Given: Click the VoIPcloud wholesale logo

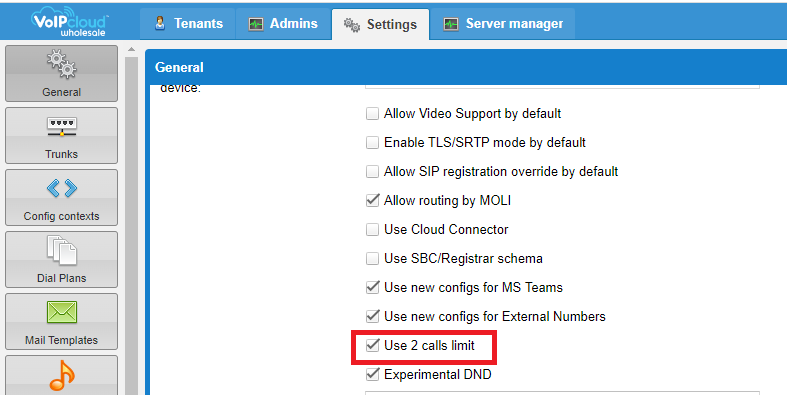Looking at the screenshot, I should coord(69,22).
